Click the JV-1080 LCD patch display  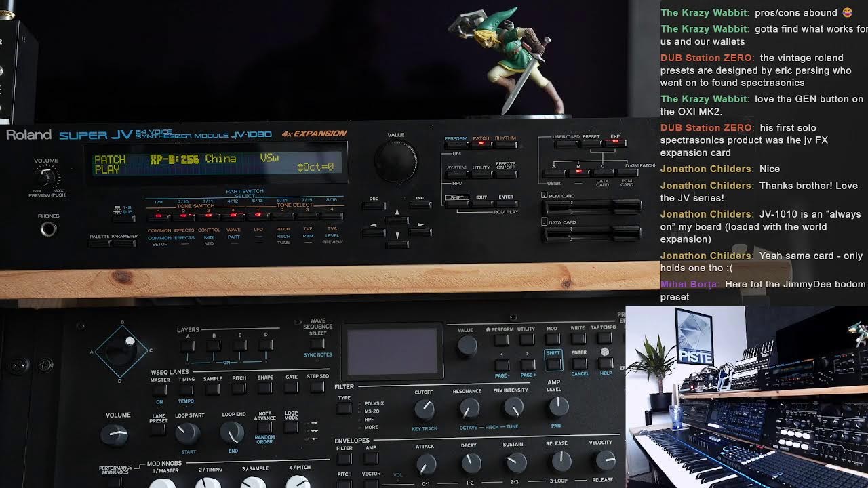pos(217,163)
